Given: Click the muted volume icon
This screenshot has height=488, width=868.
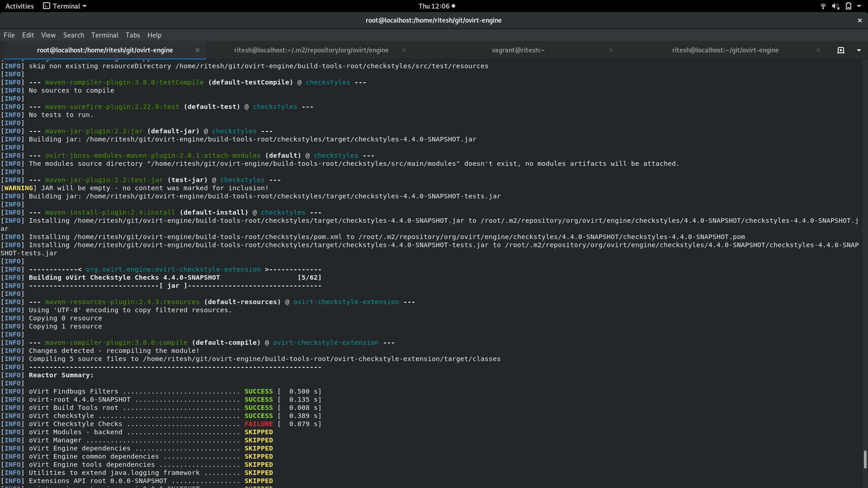Looking at the screenshot, I should (x=835, y=6).
